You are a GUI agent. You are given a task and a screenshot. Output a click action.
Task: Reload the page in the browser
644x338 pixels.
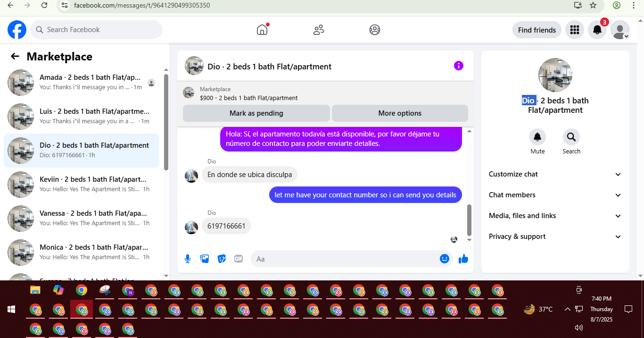point(44,5)
